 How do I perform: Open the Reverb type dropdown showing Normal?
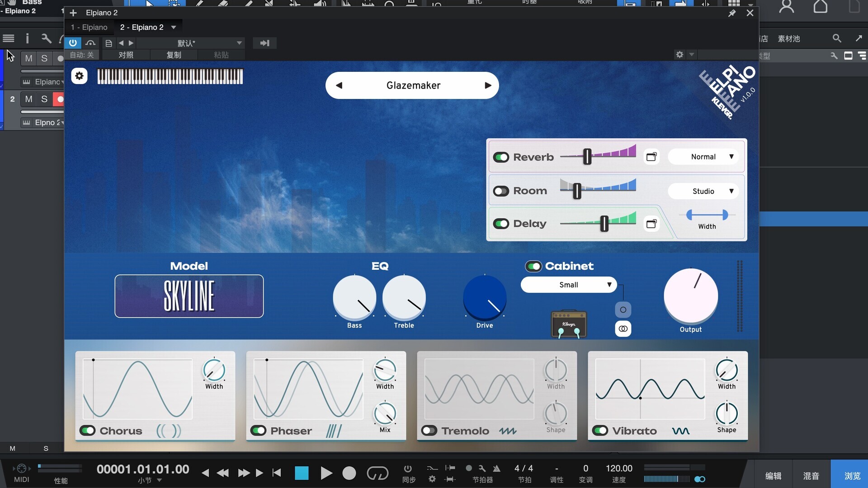pos(703,157)
